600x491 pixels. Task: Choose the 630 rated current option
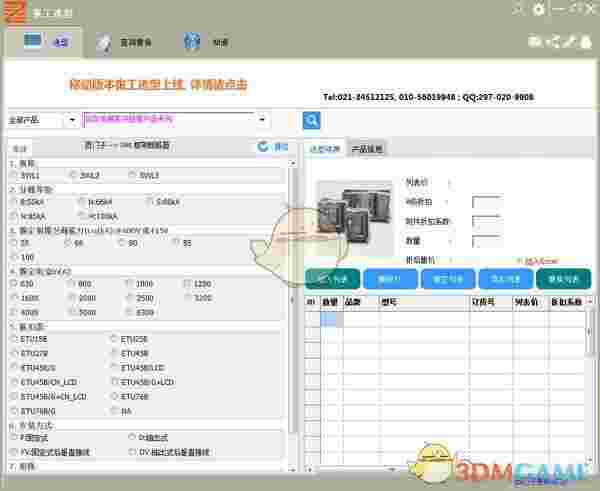pos(14,284)
